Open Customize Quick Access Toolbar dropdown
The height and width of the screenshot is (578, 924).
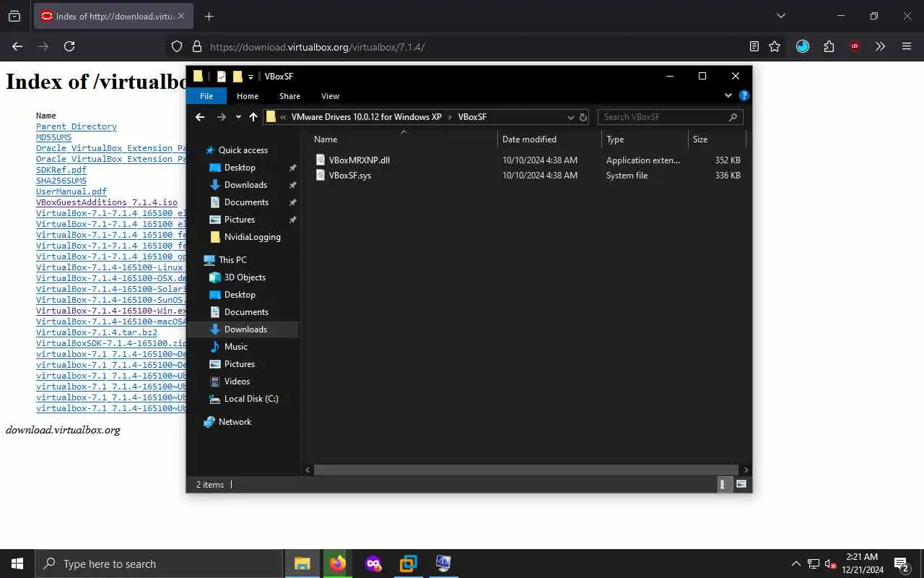[250, 77]
